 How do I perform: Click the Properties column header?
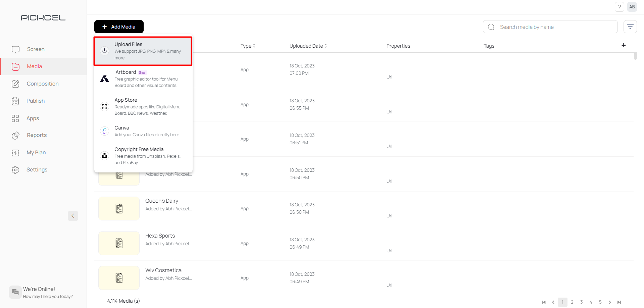click(398, 46)
